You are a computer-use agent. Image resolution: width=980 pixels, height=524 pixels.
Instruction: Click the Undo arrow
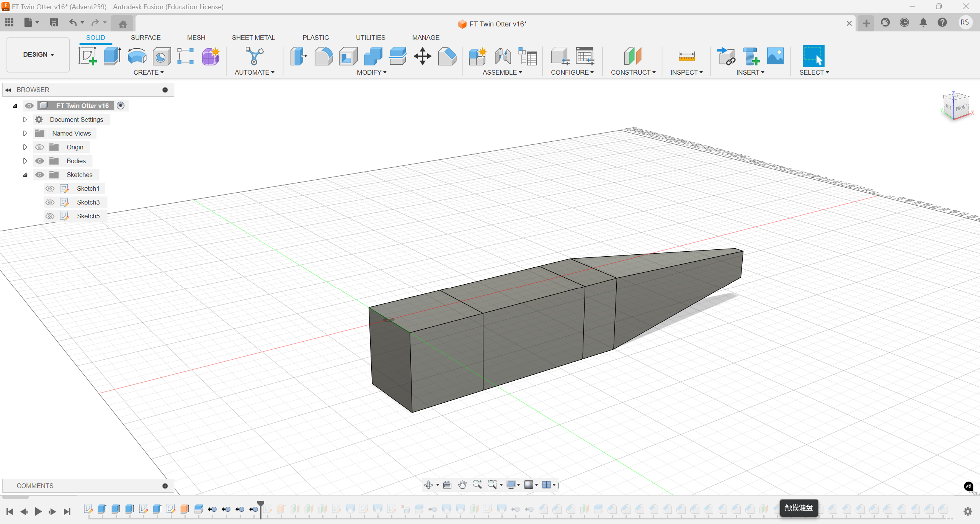click(73, 22)
